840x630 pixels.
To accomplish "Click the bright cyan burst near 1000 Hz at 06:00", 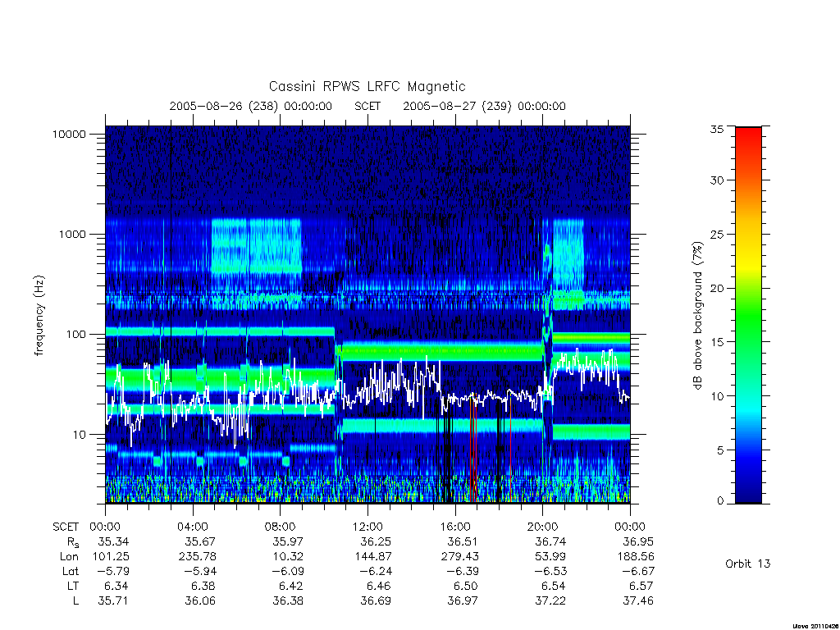I will 256,246.
